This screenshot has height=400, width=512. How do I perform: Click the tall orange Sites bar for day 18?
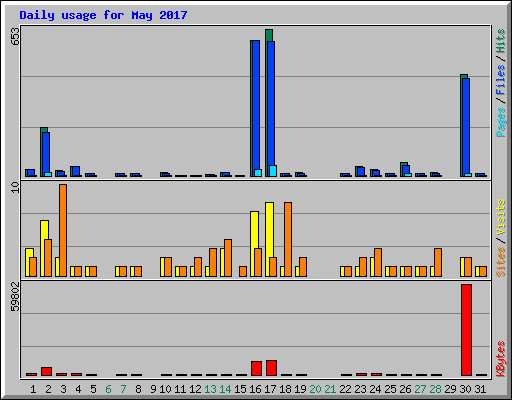tap(288, 239)
